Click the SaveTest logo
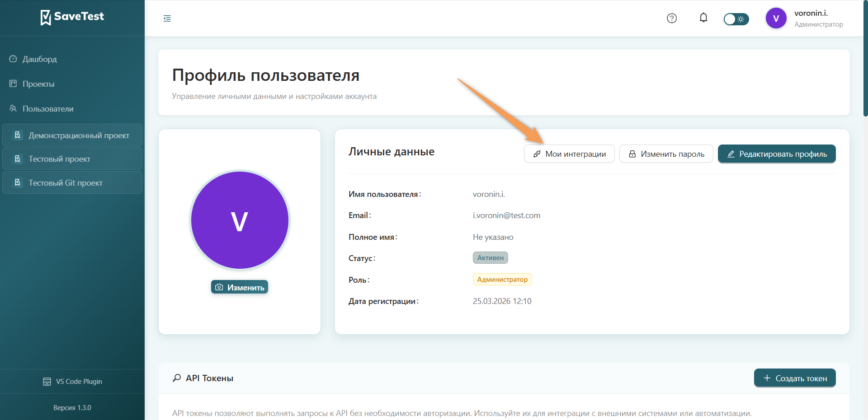This screenshot has height=420, width=868. click(72, 17)
